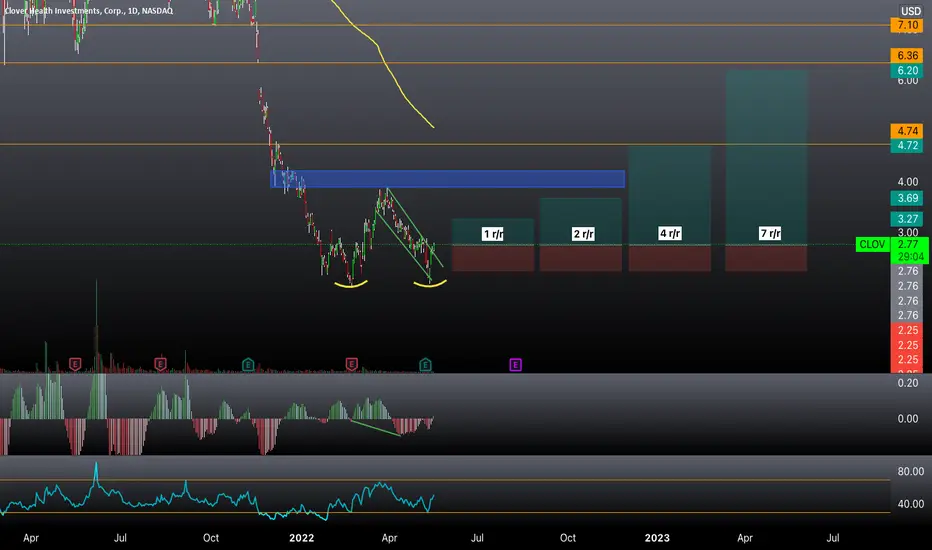This screenshot has width=932, height=550.
Task: Select the 1 r/r position label
Action: [493, 234]
